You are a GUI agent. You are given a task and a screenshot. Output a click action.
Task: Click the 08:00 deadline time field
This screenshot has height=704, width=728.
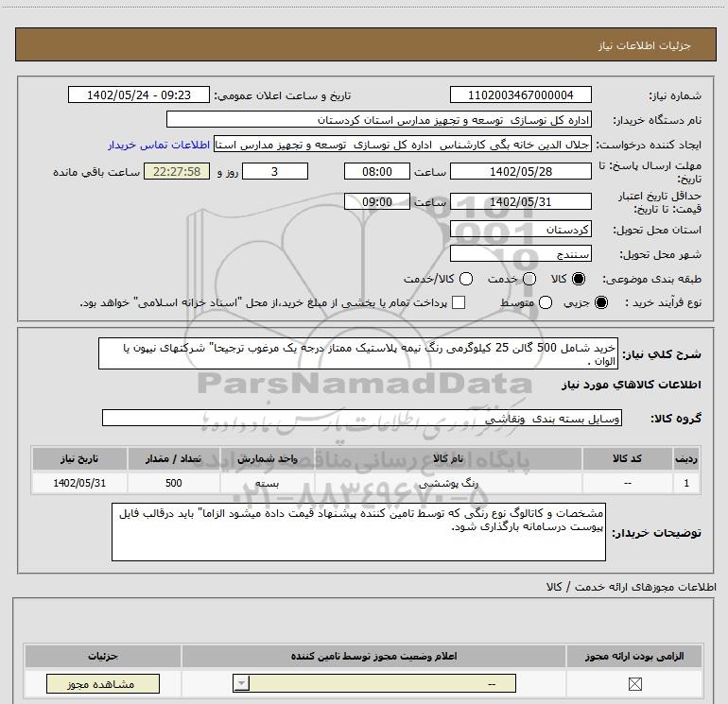coord(377,171)
